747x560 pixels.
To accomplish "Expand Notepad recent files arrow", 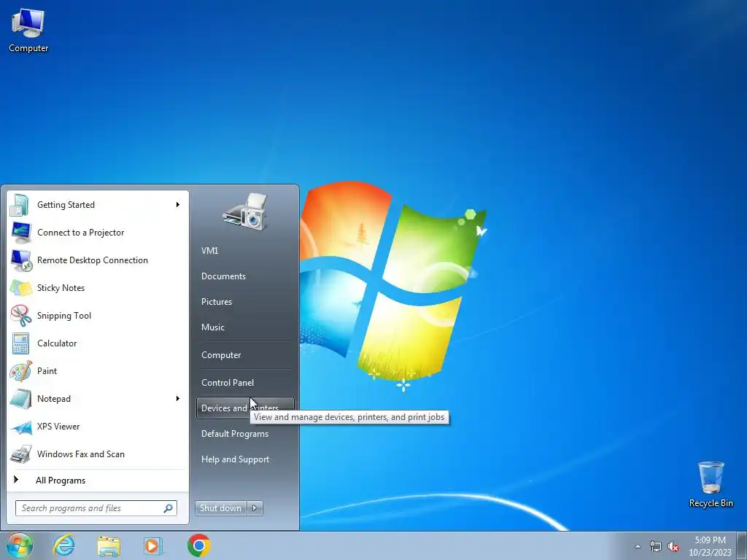I will point(178,399).
